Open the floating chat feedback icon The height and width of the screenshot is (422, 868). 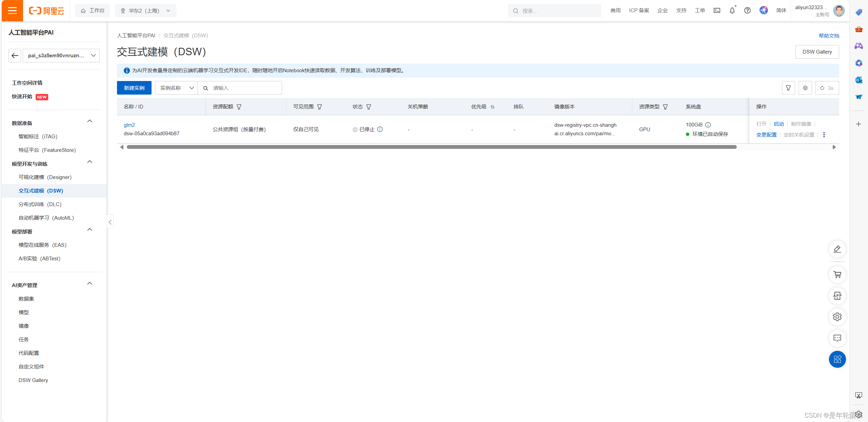(837, 338)
